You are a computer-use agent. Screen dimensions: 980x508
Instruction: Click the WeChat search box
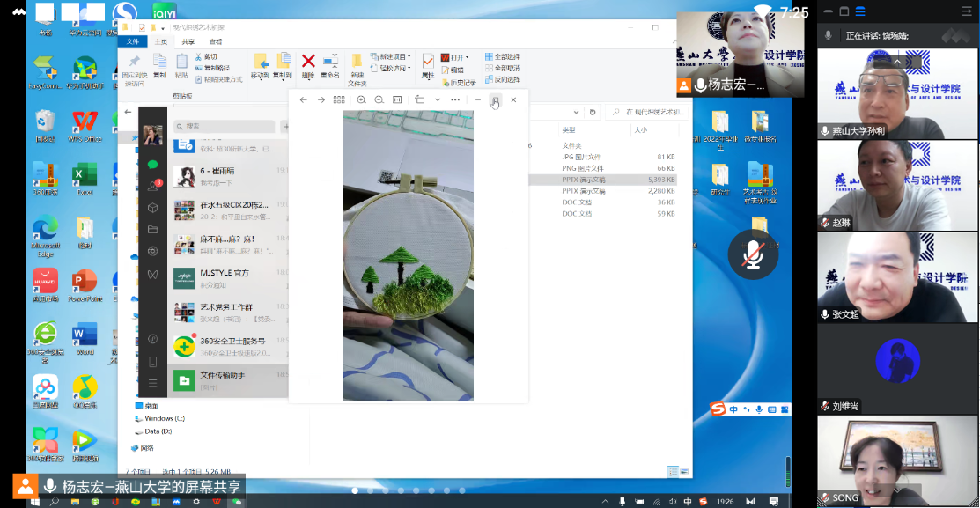225,127
